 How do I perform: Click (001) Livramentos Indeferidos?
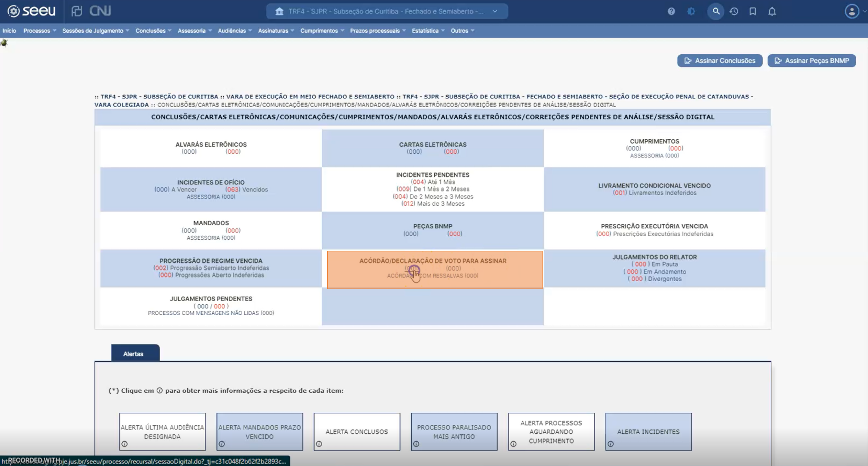(655, 193)
